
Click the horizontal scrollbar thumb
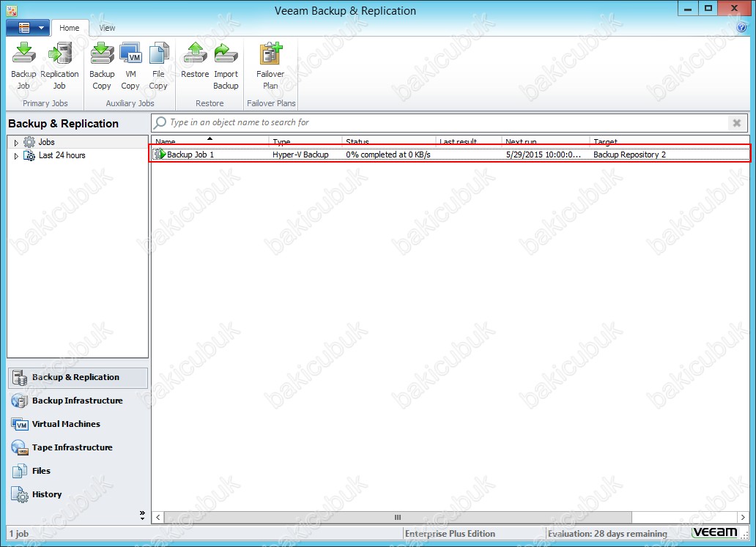pos(398,517)
